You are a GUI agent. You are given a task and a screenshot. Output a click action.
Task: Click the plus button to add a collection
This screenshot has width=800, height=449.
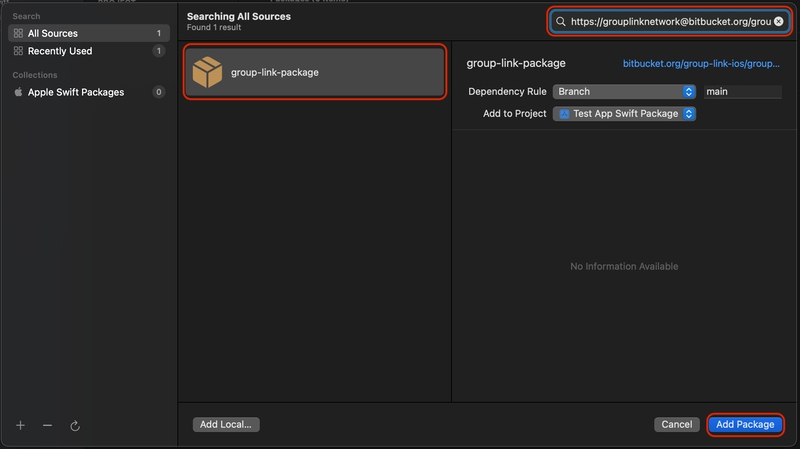(20, 426)
